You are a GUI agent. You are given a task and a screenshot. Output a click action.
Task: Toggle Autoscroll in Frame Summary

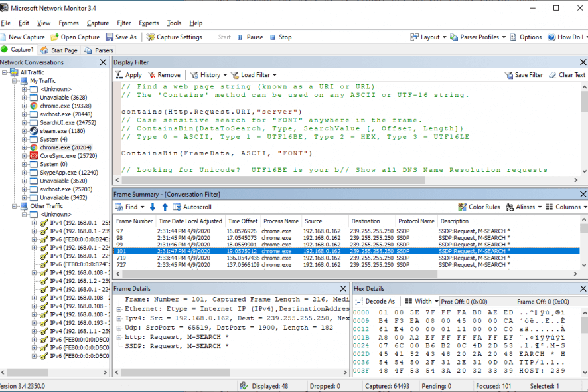tap(192, 207)
